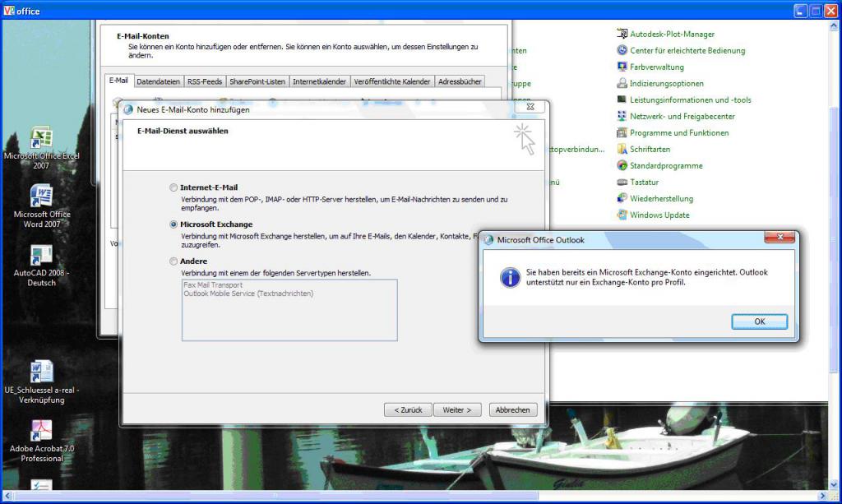Click the right arrow of the horizontal scrollbar
Screen dimensions: 842x504
pos(822,496)
